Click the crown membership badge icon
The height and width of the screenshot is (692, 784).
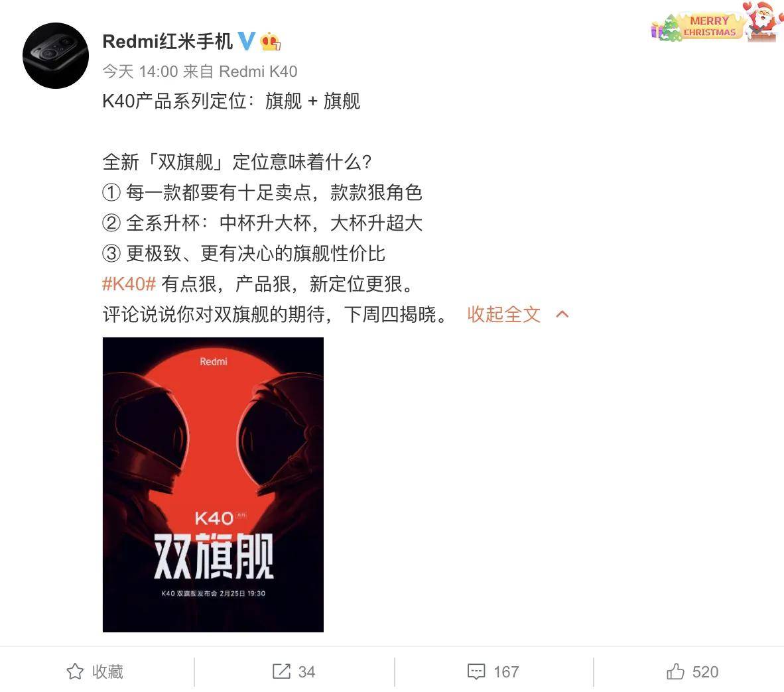pyautogui.click(x=270, y=42)
